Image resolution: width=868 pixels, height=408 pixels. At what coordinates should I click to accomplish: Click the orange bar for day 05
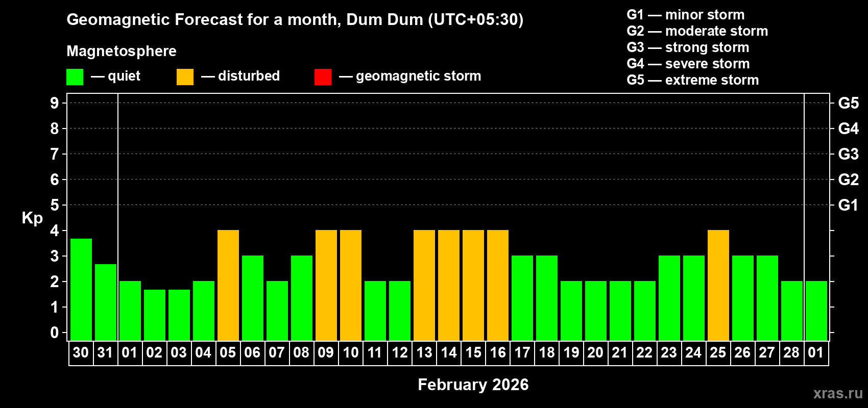click(x=228, y=286)
